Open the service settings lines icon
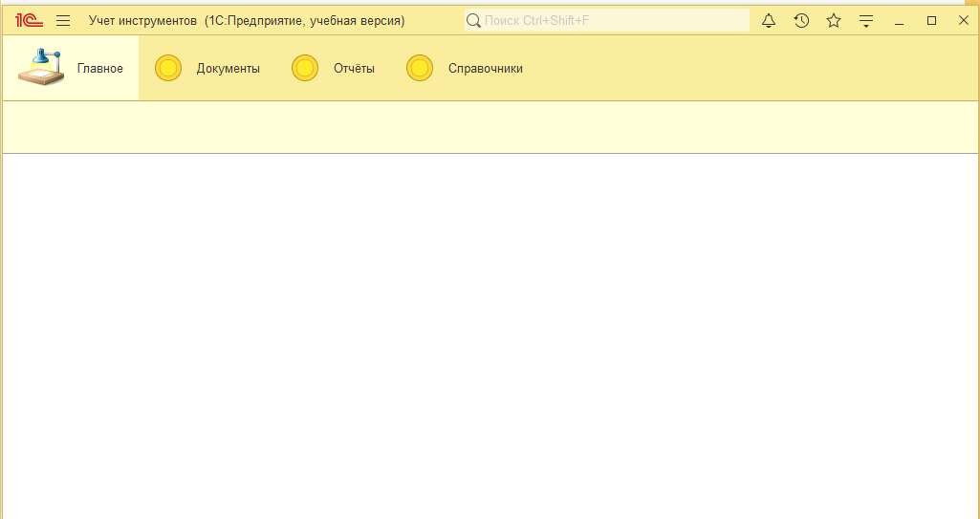Viewport: 980px width, 519px height. tap(866, 21)
